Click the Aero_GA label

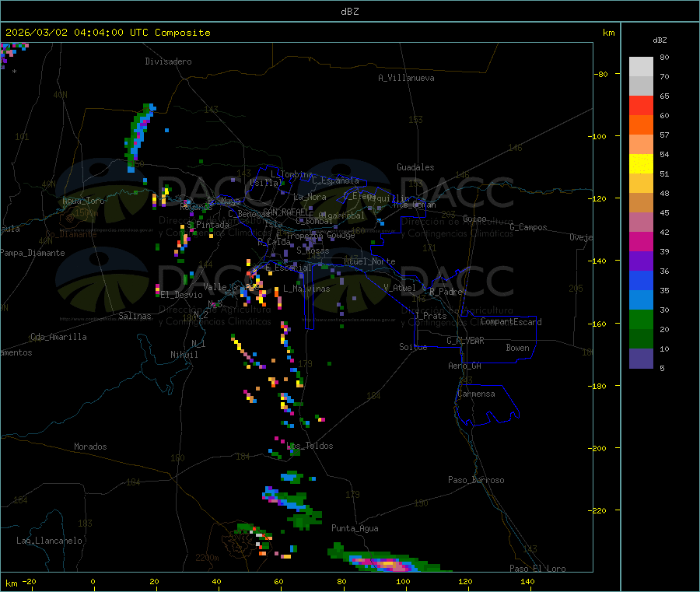[465, 366]
